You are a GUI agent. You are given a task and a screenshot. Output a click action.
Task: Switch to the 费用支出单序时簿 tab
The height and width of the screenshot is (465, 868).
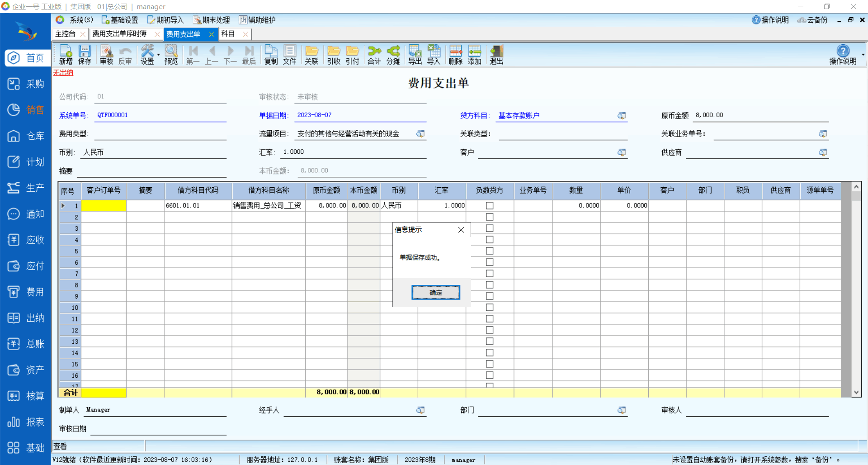[x=119, y=34]
